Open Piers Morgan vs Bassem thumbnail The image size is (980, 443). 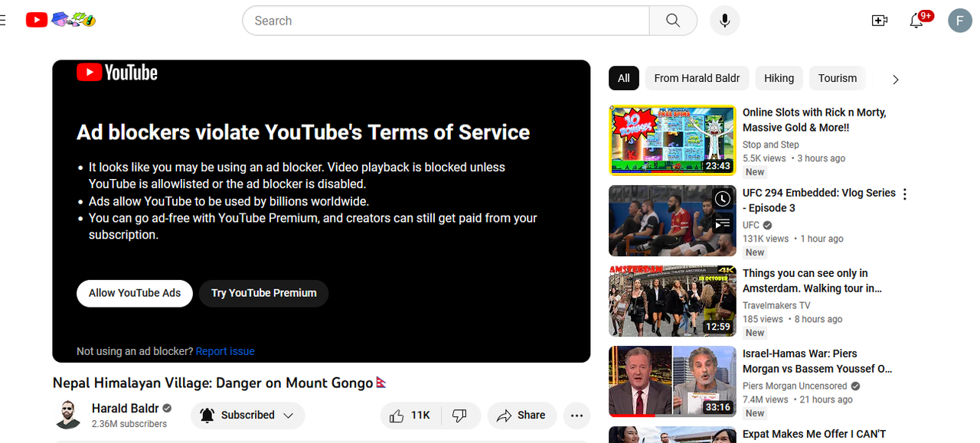pyautogui.click(x=672, y=382)
